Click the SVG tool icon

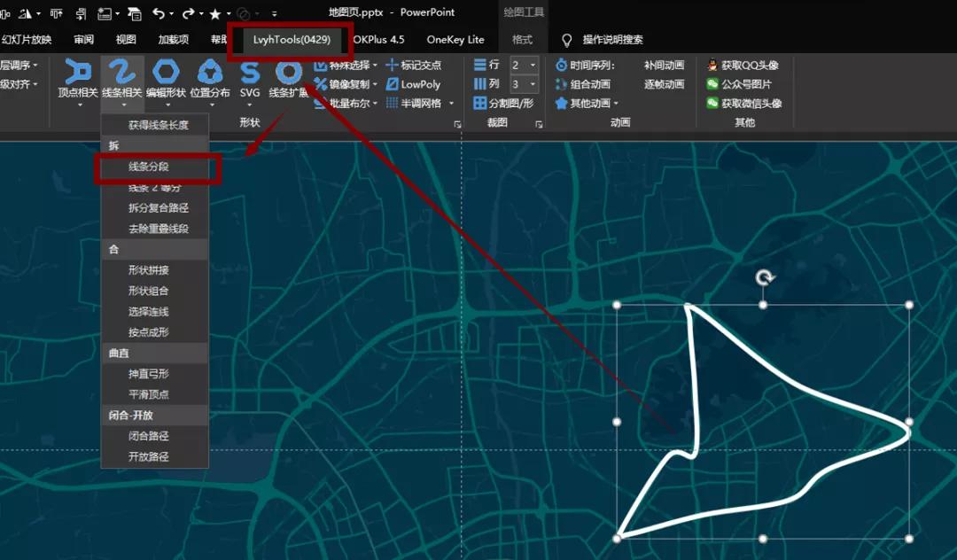pos(250,73)
